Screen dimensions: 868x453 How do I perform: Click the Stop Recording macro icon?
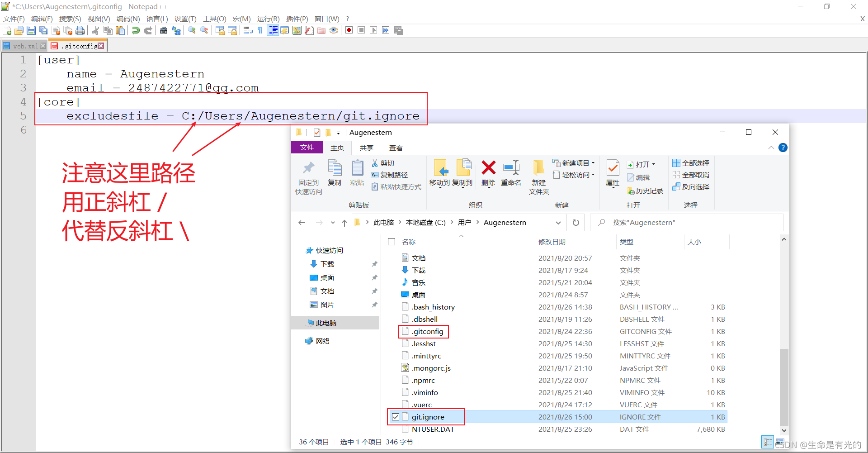361,30
